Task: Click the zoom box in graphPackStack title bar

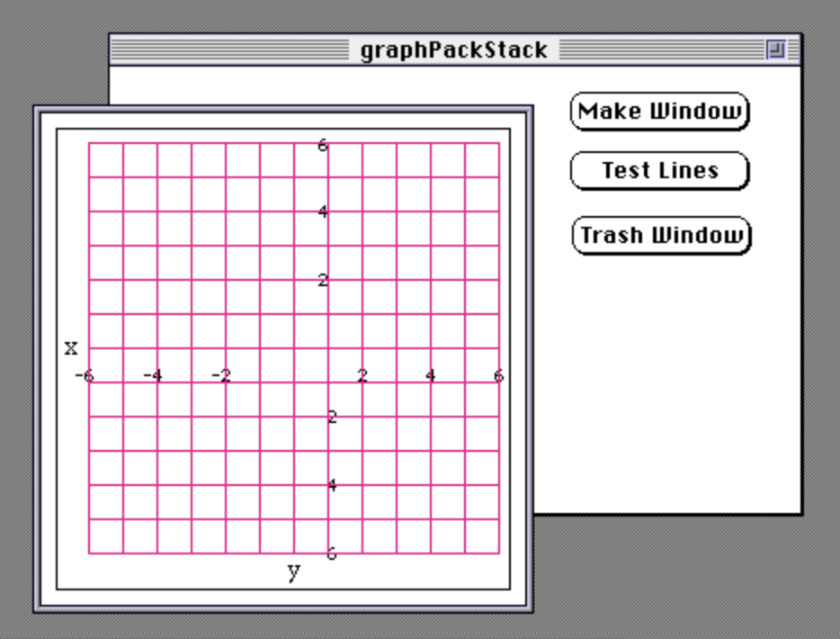Action: (775, 50)
